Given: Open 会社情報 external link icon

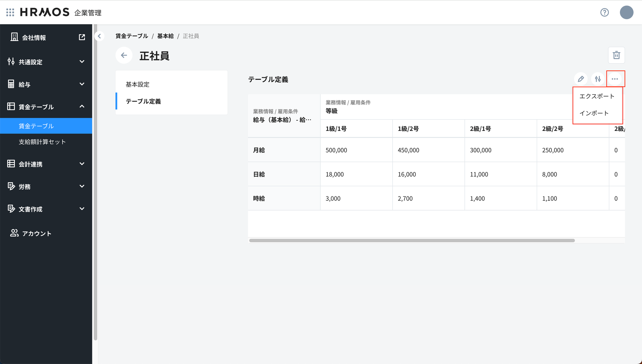Looking at the screenshot, I should click(x=82, y=37).
